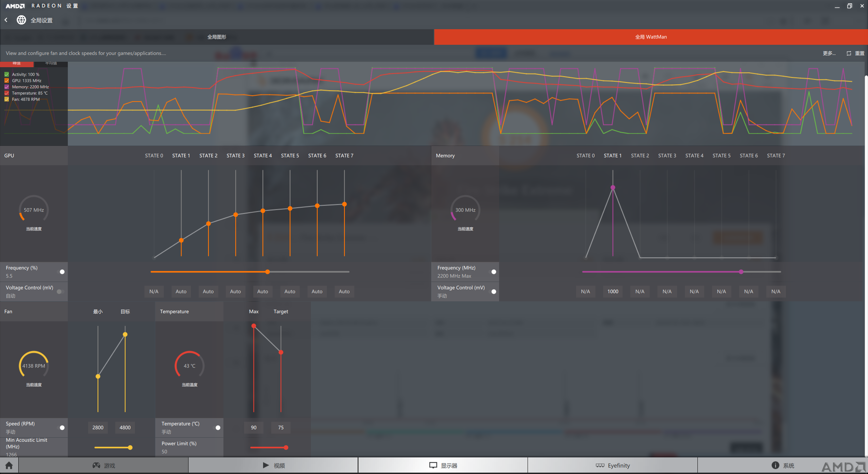Click the yellow fan acoustic limit slider handle
Image resolution: width=868 pixels, height=474 pixels.
pos(130,448)
